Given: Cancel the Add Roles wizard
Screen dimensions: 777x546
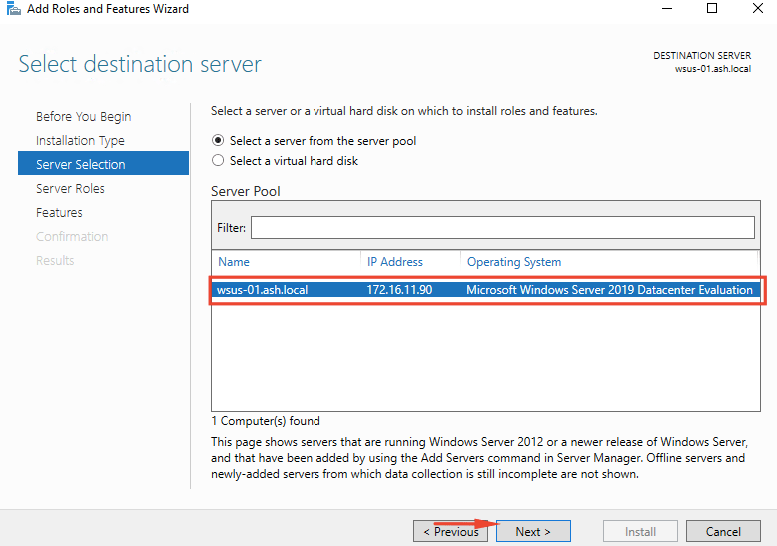Looking at the screenshot, I should click(723, 532).
